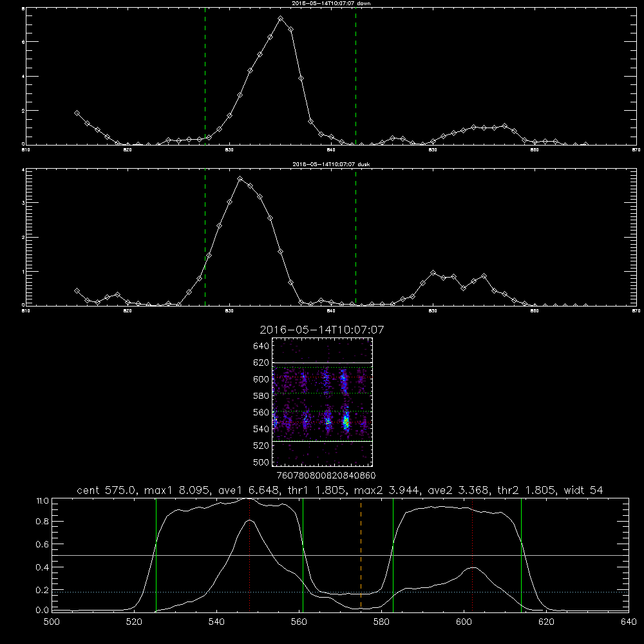
Task: Click the '600' y-axis label beside the spectral image
Action: 261,379
